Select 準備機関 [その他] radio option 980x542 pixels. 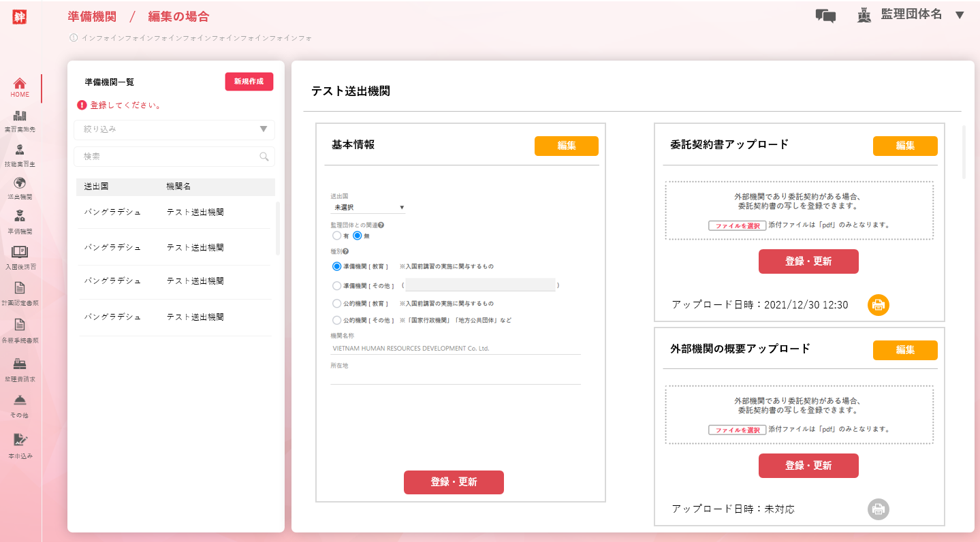click(336, 286)
